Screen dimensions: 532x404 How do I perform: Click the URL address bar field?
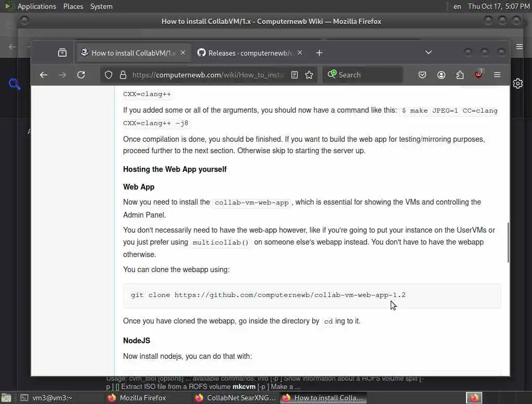209,75
